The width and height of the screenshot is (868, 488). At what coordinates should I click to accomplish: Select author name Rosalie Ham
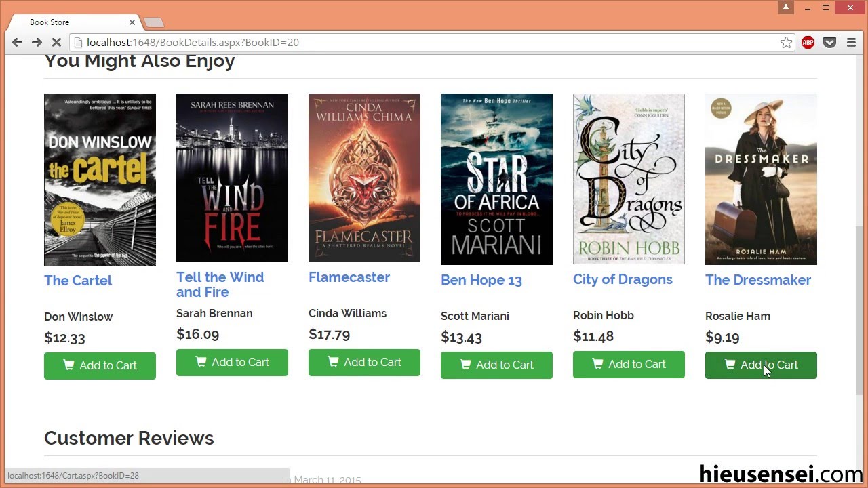click(738, 316)
